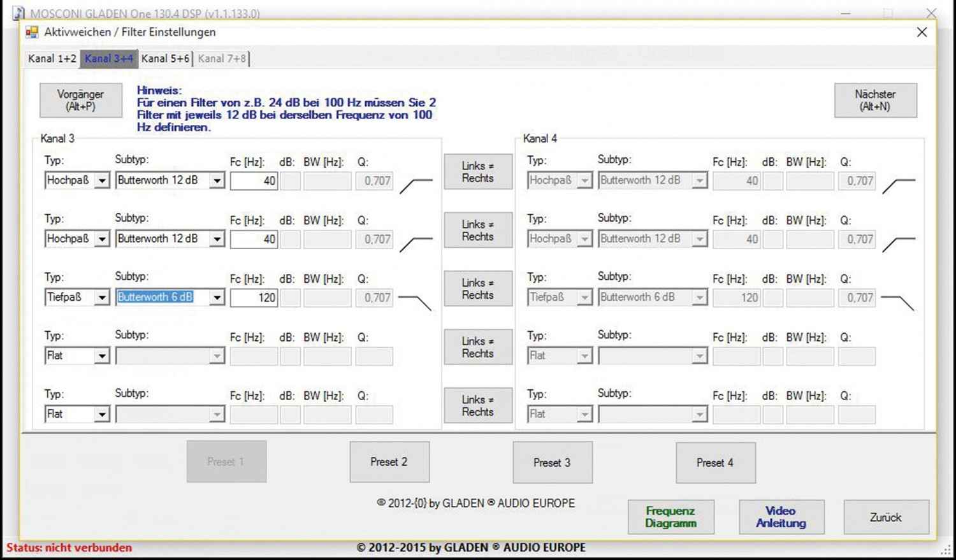956x560 pixels.
Task: Load Preset 2
Action: pyautogui.click(x=389, y=462)
